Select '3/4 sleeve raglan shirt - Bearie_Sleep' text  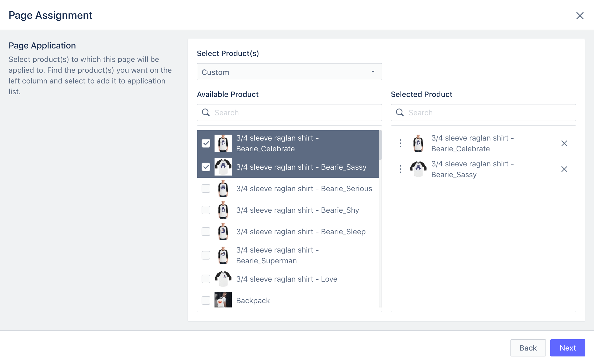click(x=301, y=232)
